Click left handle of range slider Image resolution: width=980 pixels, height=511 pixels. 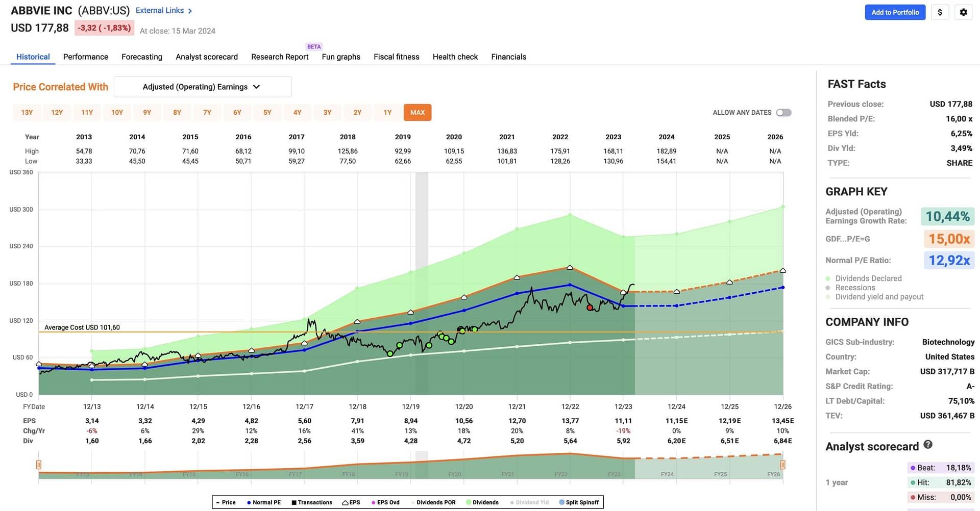(x=39, y=465)
